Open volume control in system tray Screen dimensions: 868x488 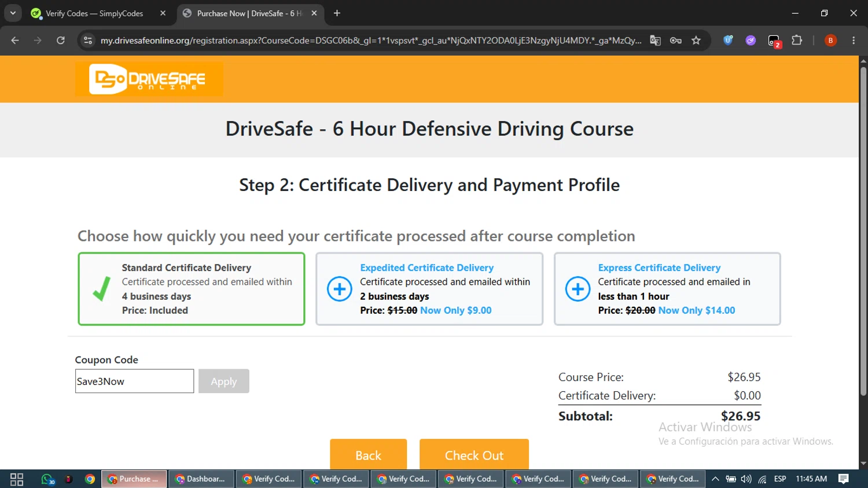pyautogui.click(x=746, y=479)
